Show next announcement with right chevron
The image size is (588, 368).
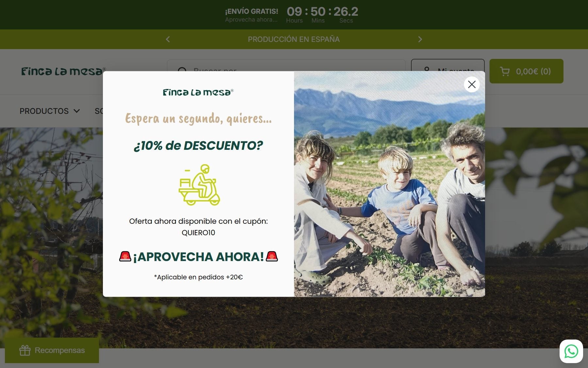tap(420, 39)
